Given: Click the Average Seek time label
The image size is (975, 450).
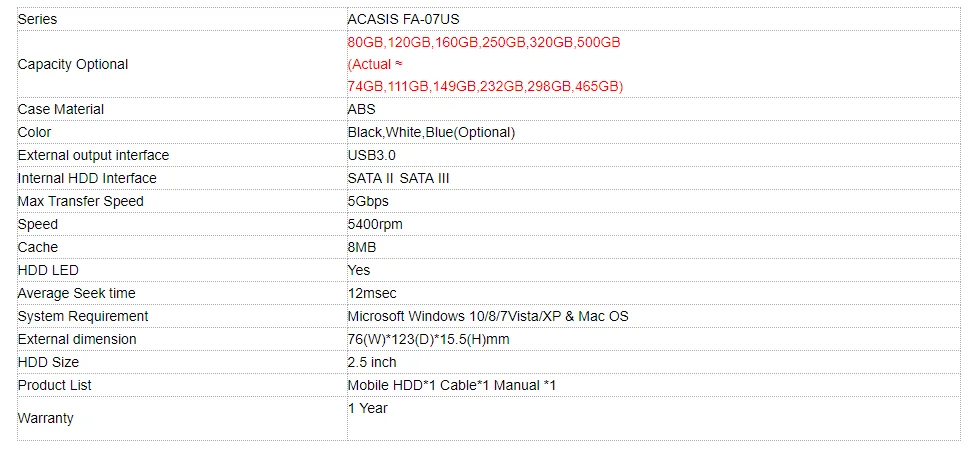Looking at the screenshot, I should click(x=77, y=293).
